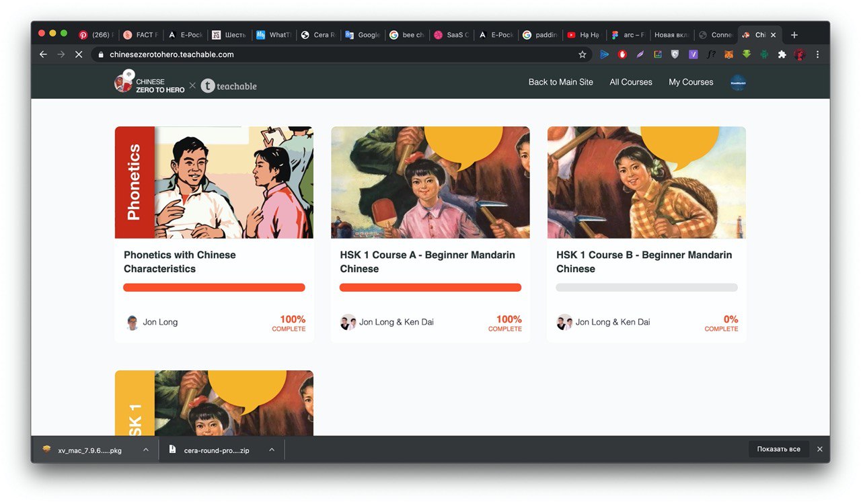
Task: Switch to the bee ch tab
Action: pos(406,35)
